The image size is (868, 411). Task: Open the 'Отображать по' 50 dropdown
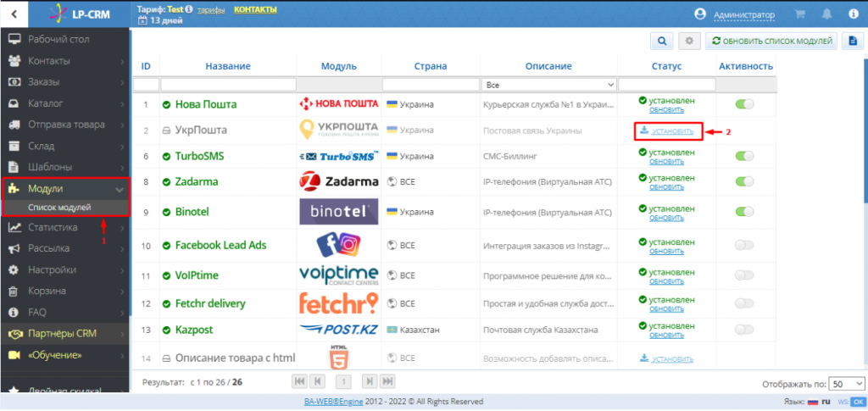846,384
